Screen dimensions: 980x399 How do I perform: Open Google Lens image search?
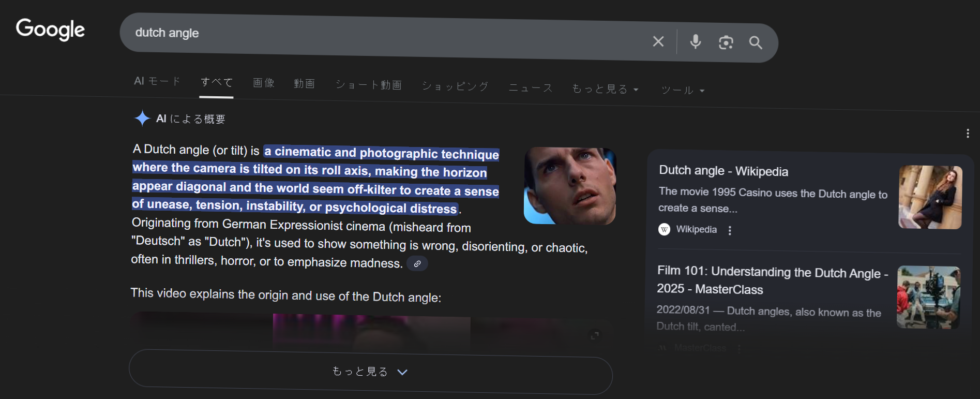726,42
